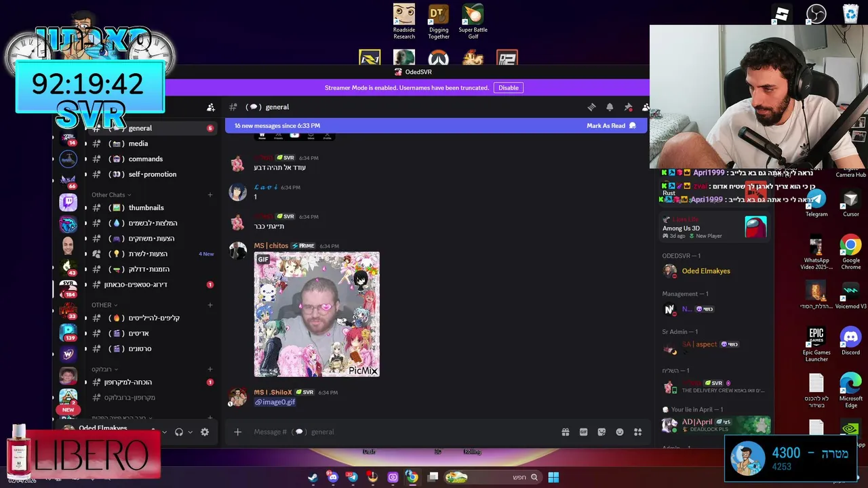Add a channel to OTHER category

click(210, 305)
